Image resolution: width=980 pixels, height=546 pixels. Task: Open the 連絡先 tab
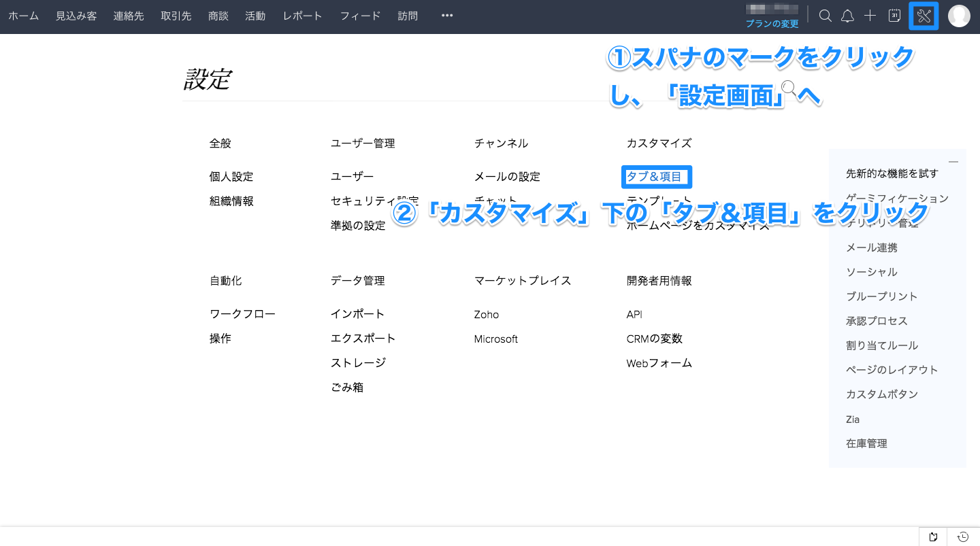pyautogui.click(x=129, y=16)
